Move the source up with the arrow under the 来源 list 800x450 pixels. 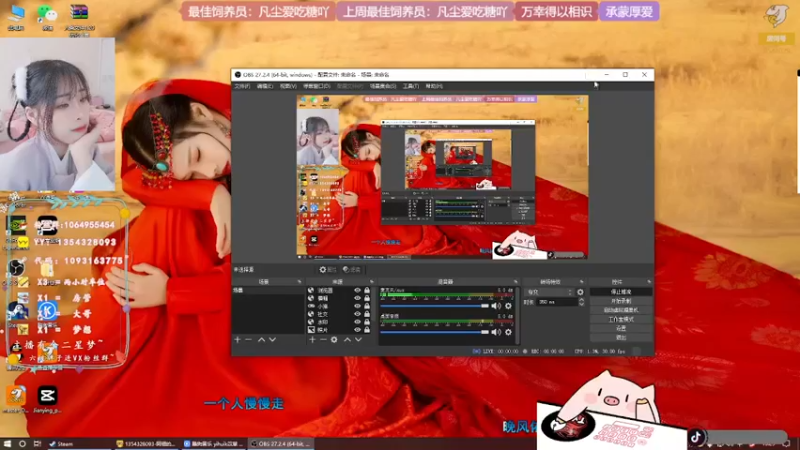[x=347, y=340]
